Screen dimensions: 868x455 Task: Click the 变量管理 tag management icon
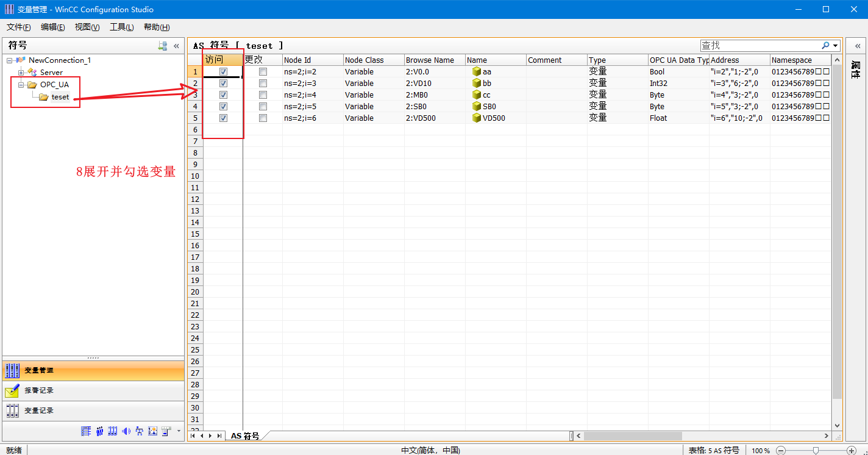(x=12, y=371)
